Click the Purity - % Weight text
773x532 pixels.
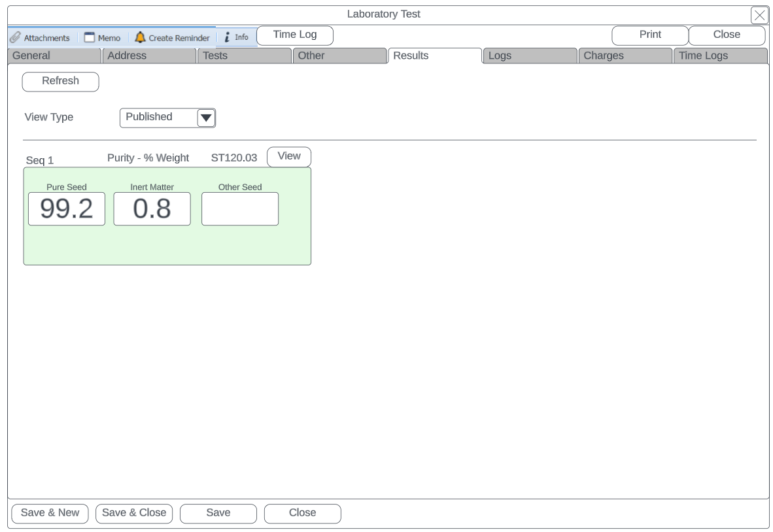click(x=148, y=158)
